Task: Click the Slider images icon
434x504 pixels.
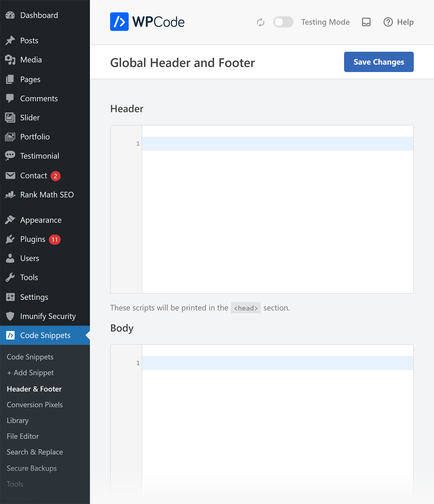Action: coord(10,118)
